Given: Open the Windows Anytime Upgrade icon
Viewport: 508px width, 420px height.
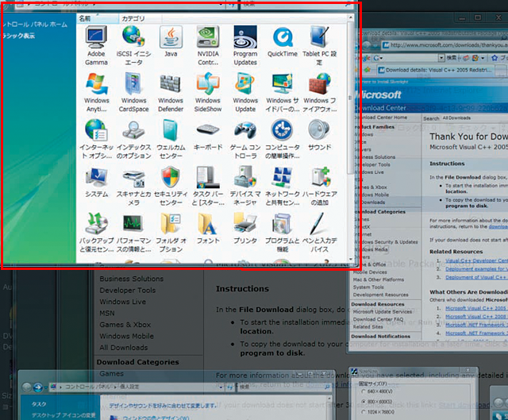Looking at the screenshot, I should 96,92.
